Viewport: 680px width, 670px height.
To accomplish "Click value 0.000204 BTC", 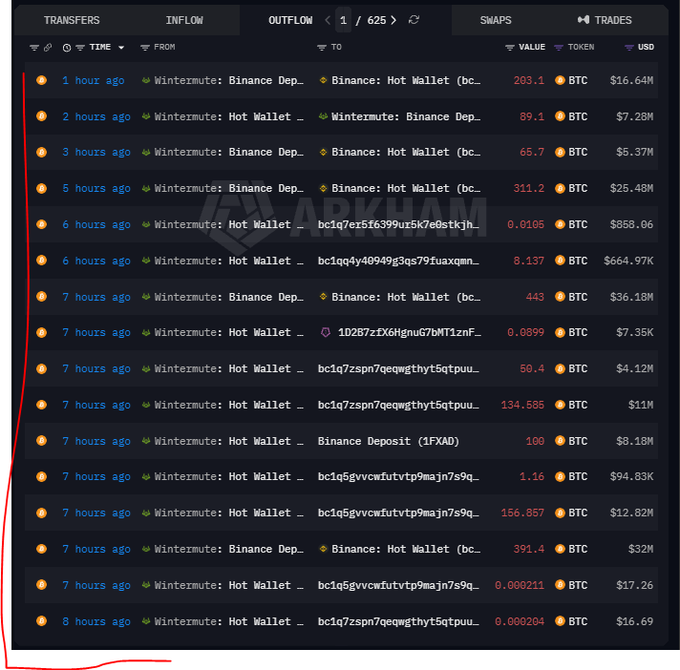I will click(x=519, y=621).
